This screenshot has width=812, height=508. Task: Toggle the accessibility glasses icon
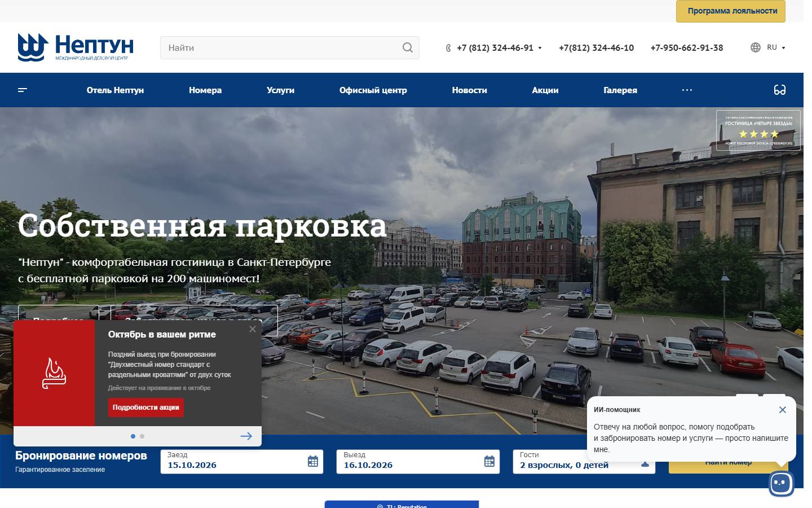click(780, 90)
